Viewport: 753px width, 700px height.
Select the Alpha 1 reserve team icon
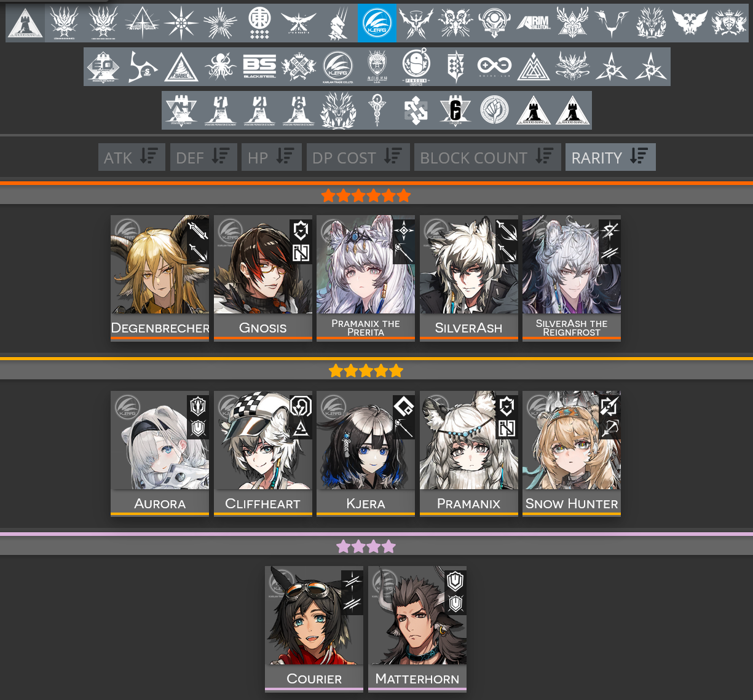tap(220, 110)
